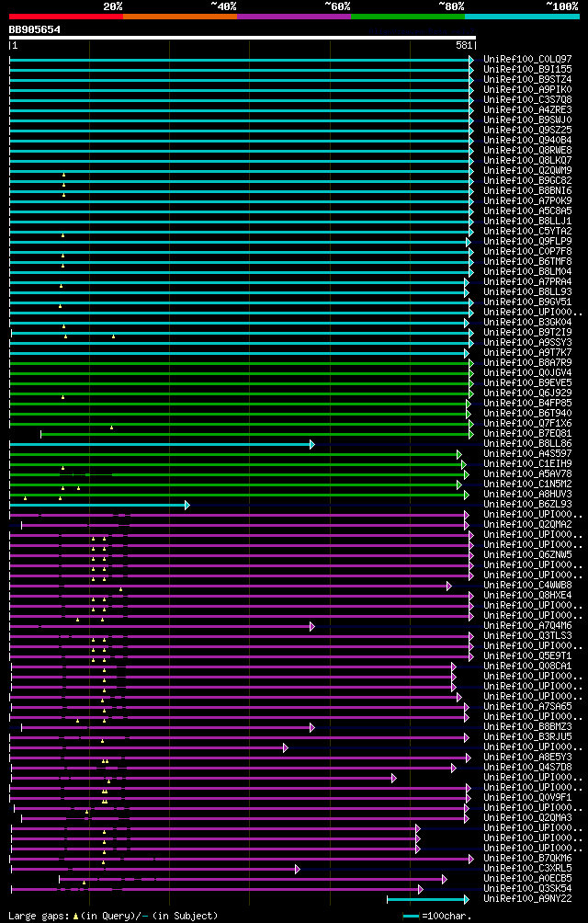Open the UniRef100_Q0V9F1 entry
588x923 pixels.
click(527, 798)
